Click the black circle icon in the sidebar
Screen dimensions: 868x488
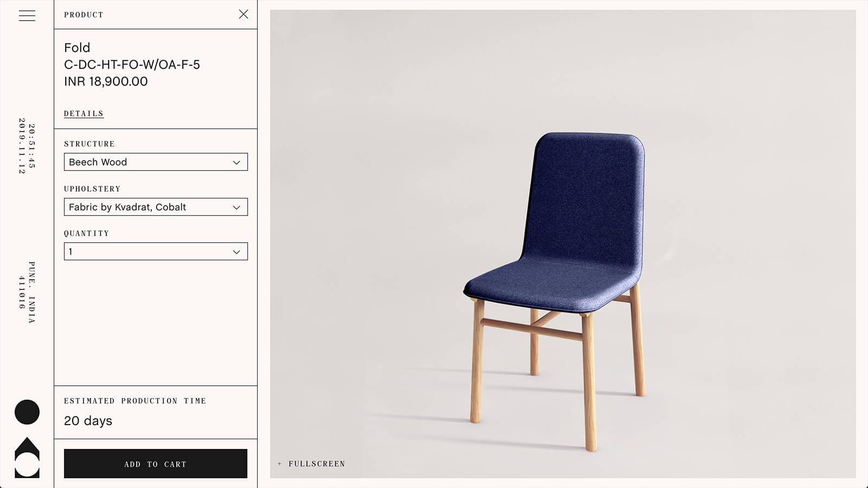27,412
